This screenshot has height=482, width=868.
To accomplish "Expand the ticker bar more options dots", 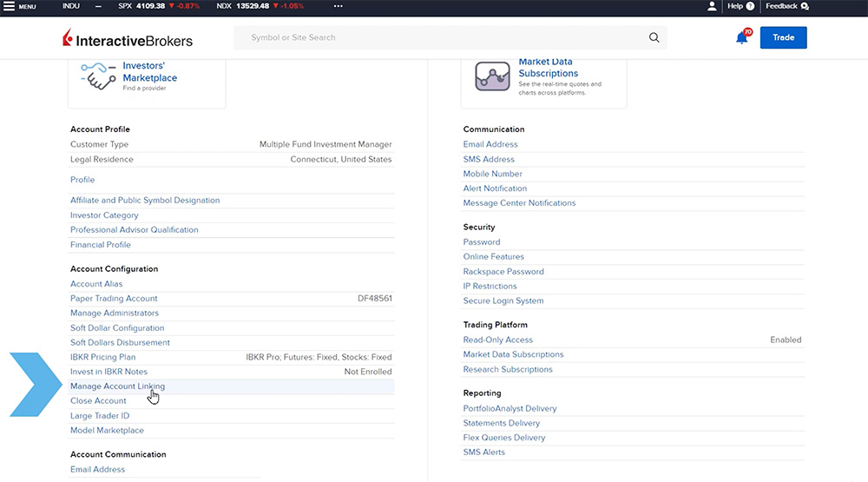I will pos(338,6).
